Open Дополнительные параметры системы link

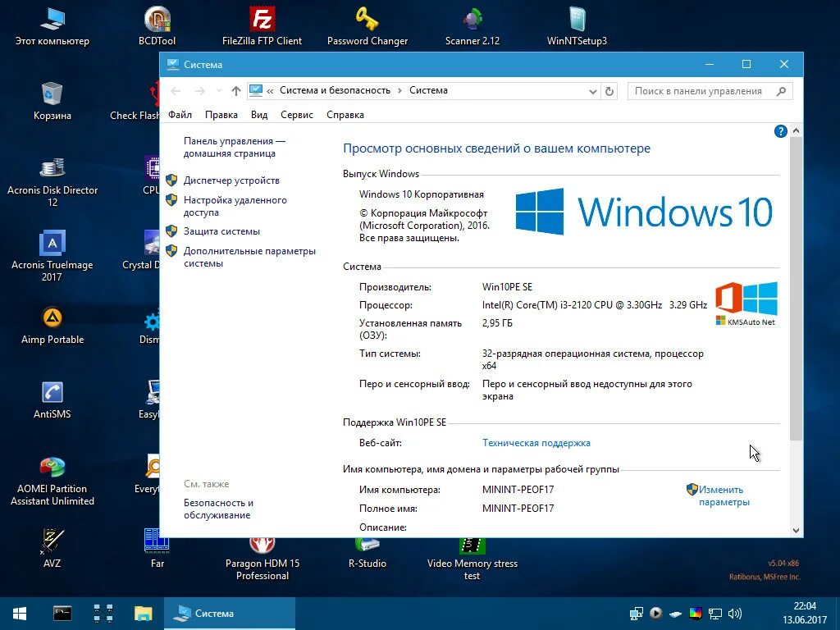pos(249,257)
